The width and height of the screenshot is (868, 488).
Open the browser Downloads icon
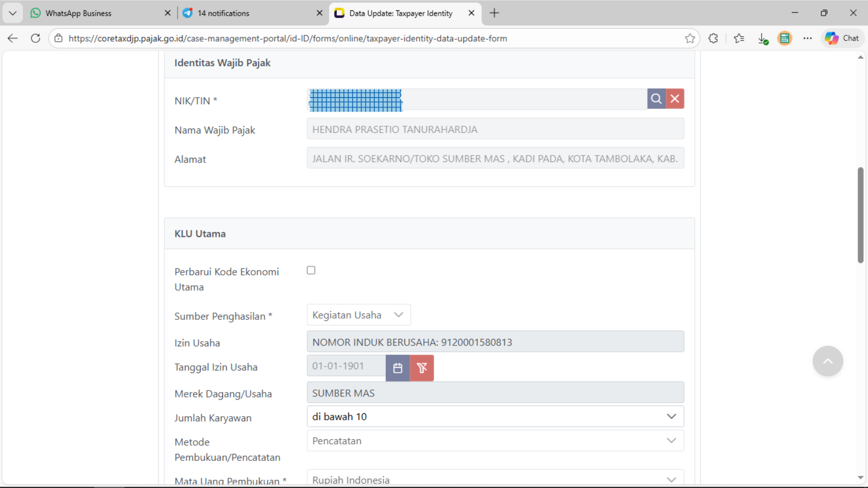762,38
